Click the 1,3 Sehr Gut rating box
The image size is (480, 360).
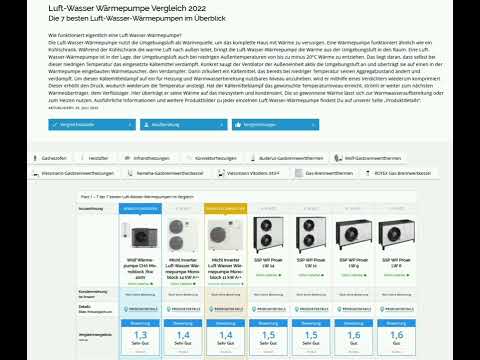(140, 337)
